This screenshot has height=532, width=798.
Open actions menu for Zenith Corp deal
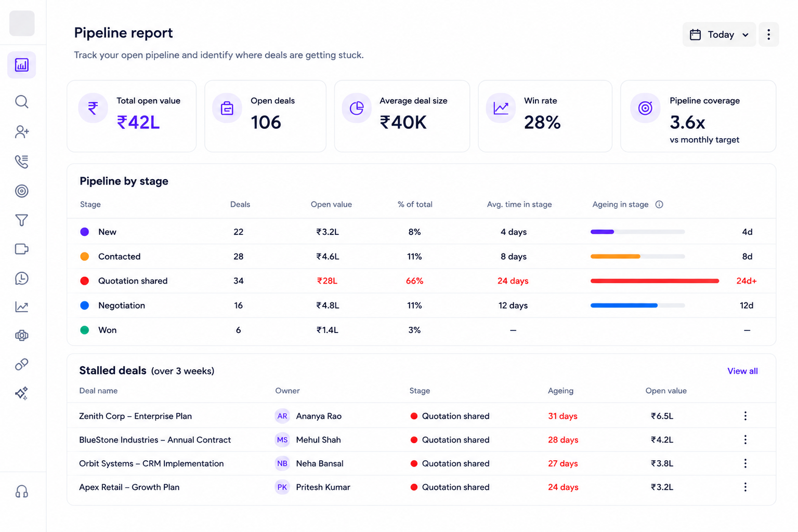tap(745, 416)
